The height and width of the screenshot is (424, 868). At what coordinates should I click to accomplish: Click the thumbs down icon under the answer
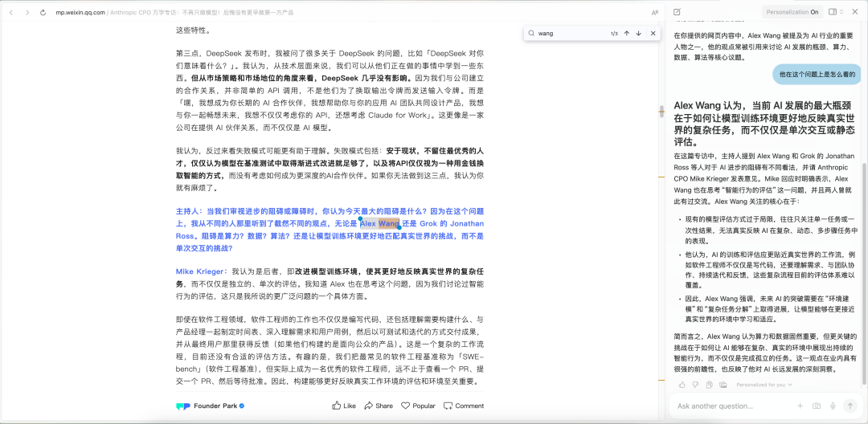696,385
